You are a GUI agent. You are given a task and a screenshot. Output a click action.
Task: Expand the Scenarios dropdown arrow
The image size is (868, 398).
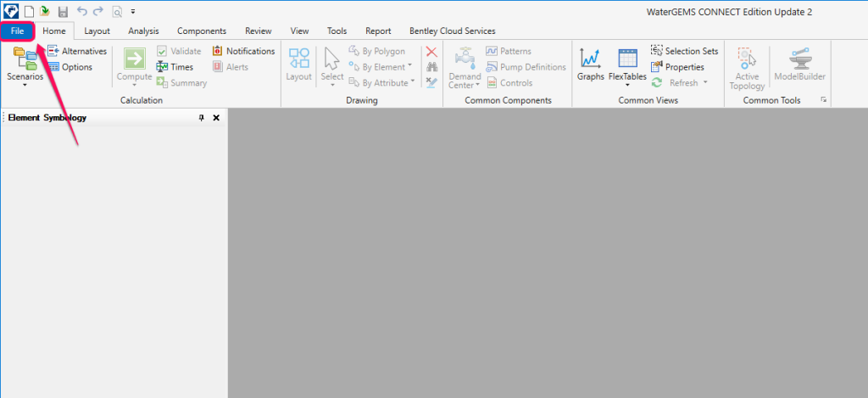pyautogui.click(x=25, y=85)
